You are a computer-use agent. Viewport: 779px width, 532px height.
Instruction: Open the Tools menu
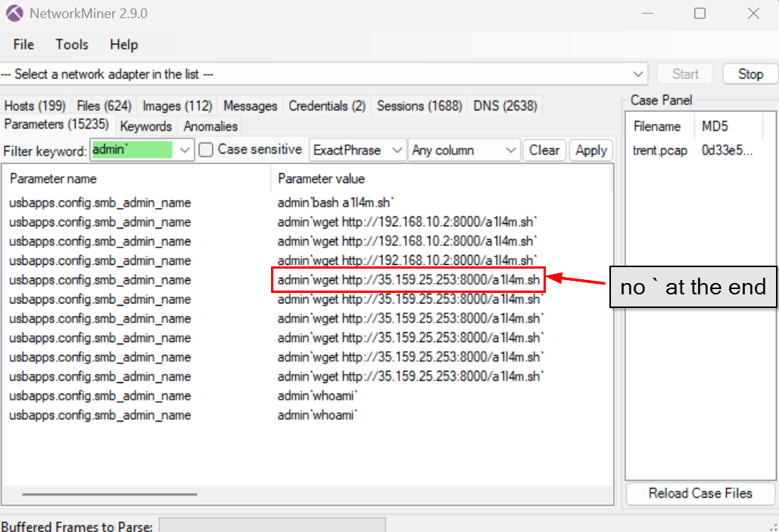click(x=71, y=45)
